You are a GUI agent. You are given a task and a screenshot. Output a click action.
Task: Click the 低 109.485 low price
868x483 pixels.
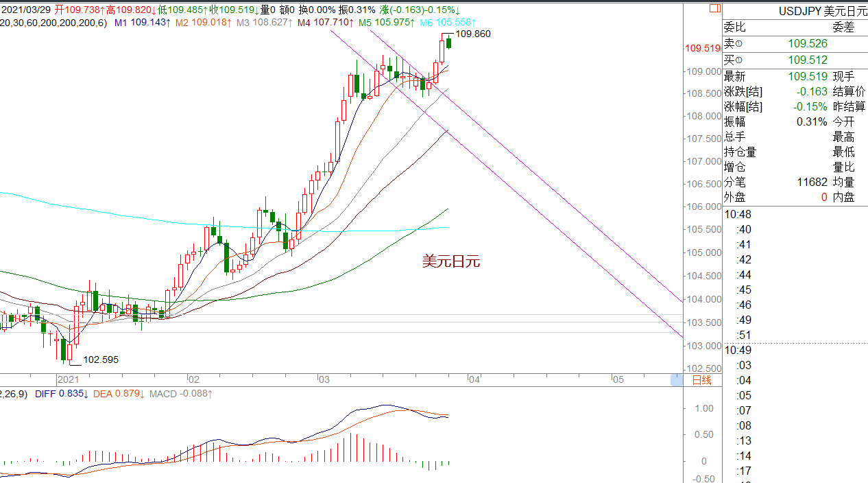[x=183, y=10]
